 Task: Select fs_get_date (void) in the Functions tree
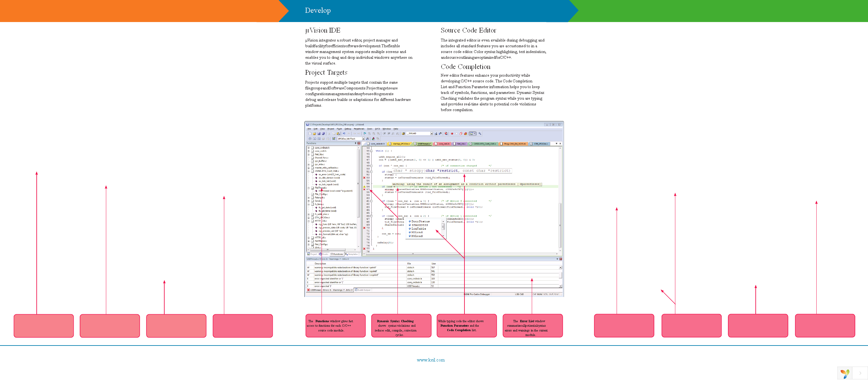coord(326,208)
